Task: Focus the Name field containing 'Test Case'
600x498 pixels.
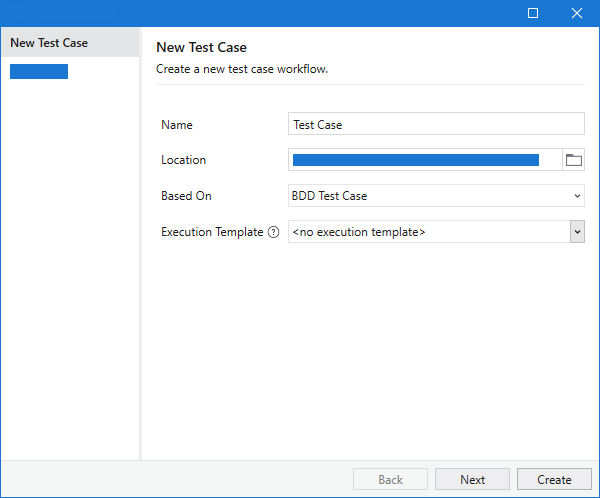Action: point(435,124)
